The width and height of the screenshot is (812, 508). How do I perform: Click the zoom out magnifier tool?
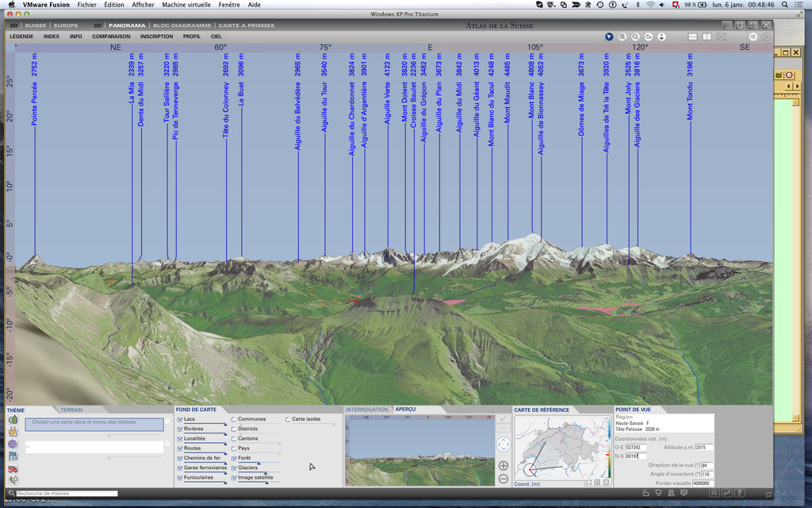[635, 37]
